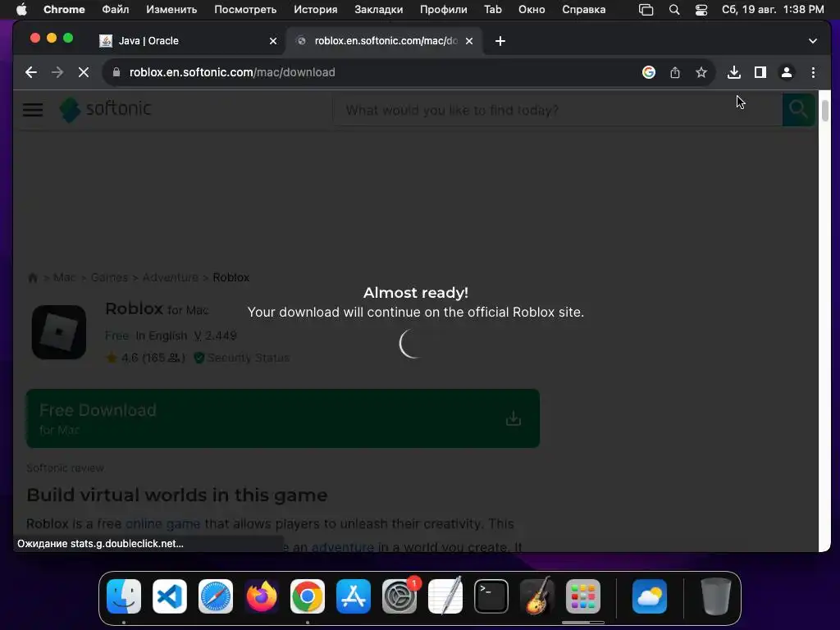This screenshot has width=840, height=630.
Task: Open the Chrome app menu
Action: coord(64,10)
